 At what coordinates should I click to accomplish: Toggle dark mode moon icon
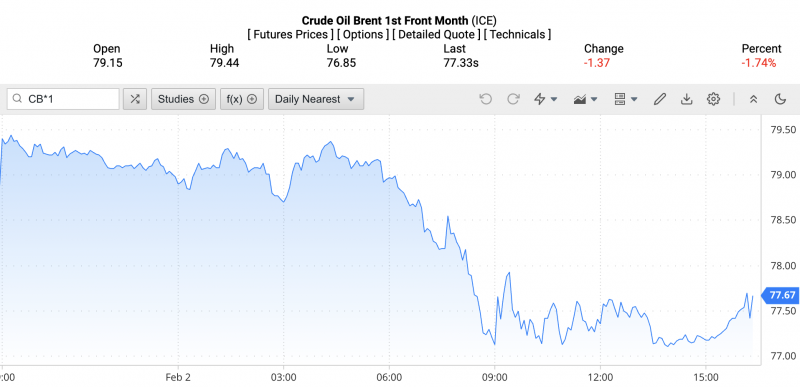pos(780,99)
